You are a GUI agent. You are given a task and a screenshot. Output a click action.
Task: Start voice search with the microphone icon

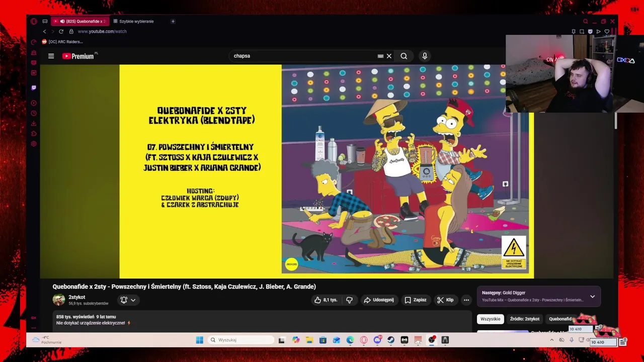click(x=425, y=56)
